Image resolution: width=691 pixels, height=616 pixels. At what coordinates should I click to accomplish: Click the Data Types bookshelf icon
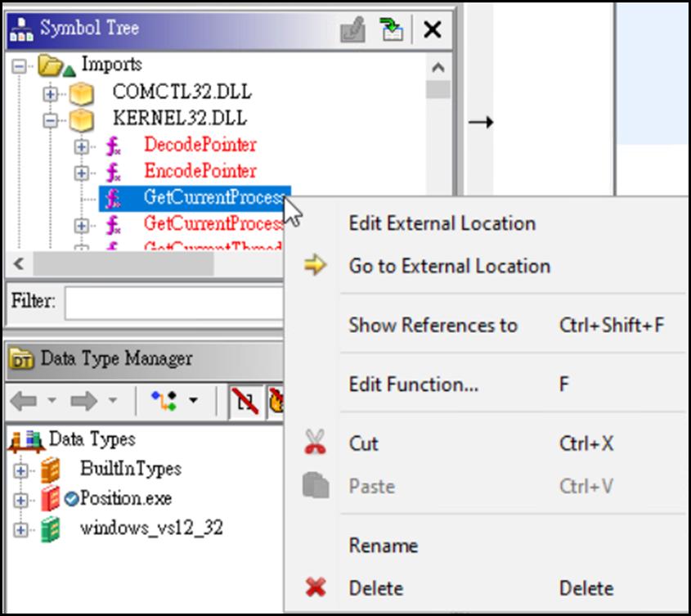click(x=26, y=441)
